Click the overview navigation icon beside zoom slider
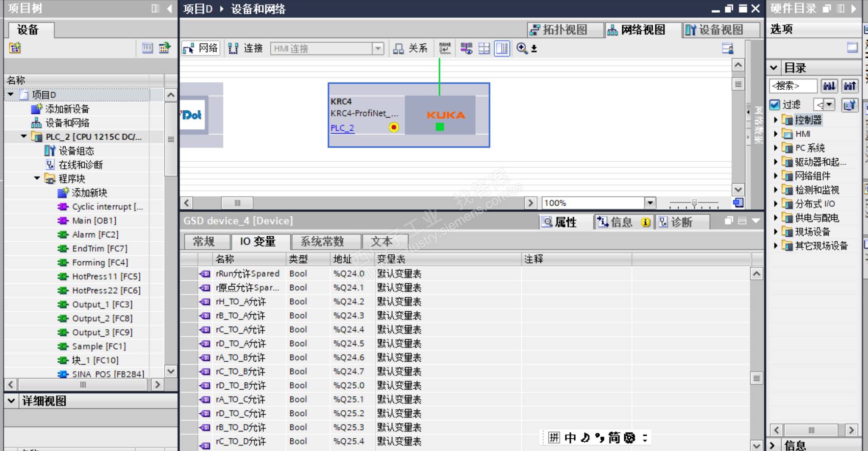 point(738,202)
